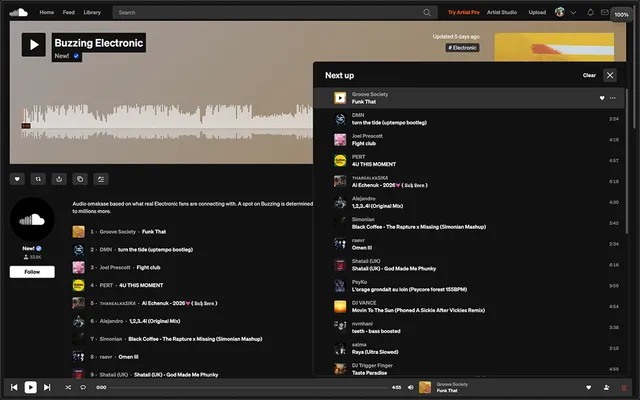Skip to previous track in player bar
640x400 pixels.
coord(14,387)
